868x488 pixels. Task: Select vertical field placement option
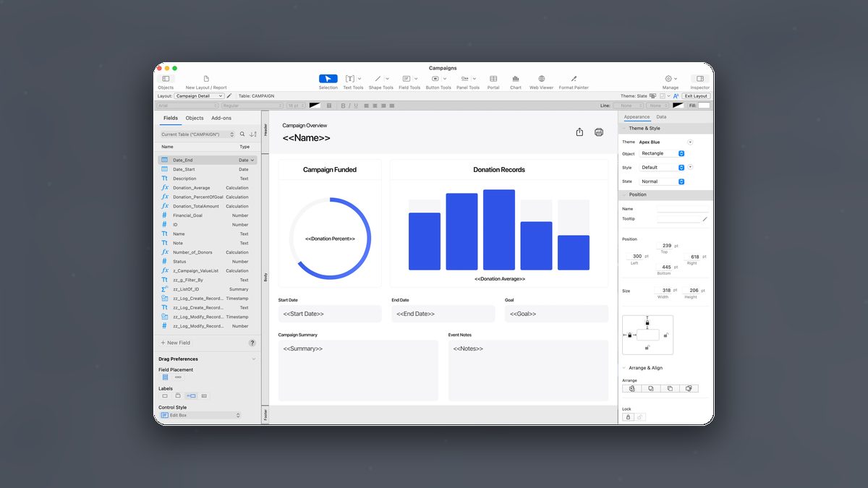pyautogui.click(x=165, y=377)
